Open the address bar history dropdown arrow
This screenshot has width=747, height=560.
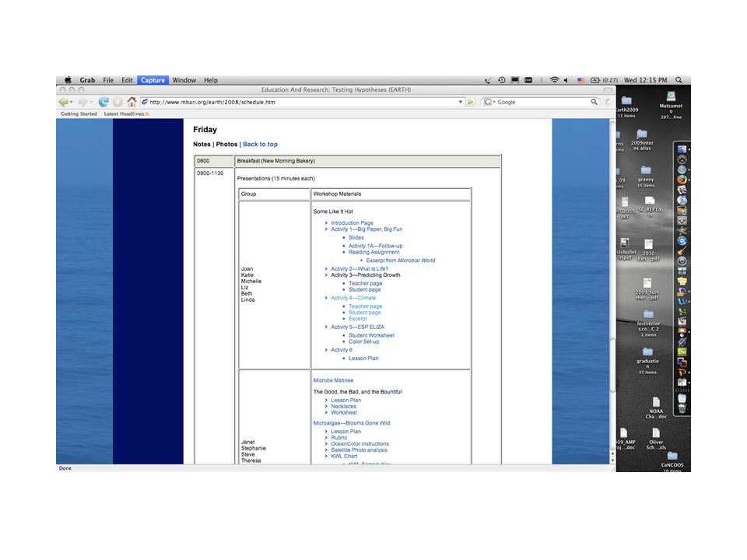460,102
